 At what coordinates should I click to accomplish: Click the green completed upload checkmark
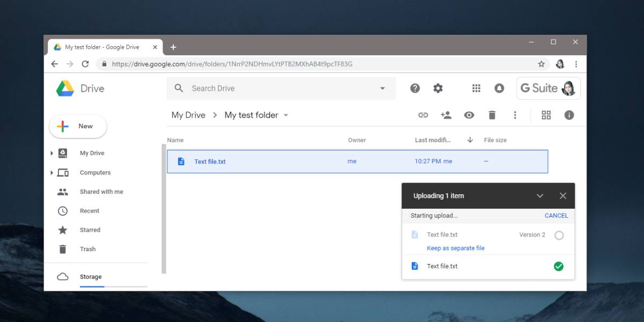(559, 266)
